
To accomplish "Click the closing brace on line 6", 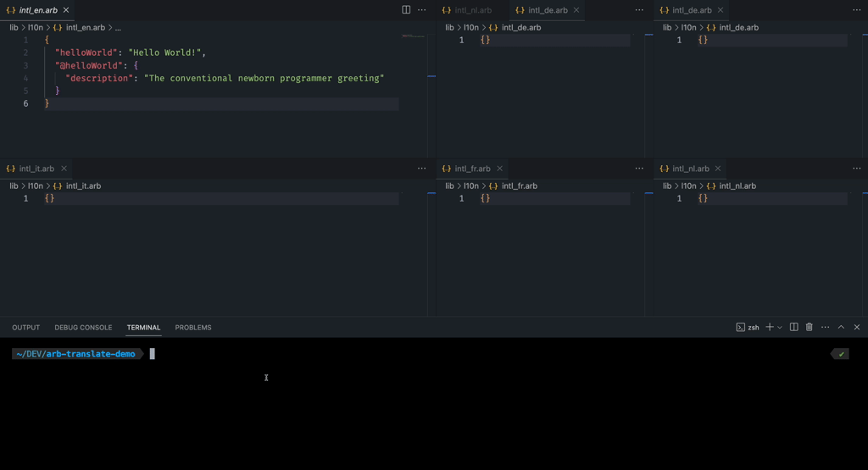I will [x=47, y=103].
